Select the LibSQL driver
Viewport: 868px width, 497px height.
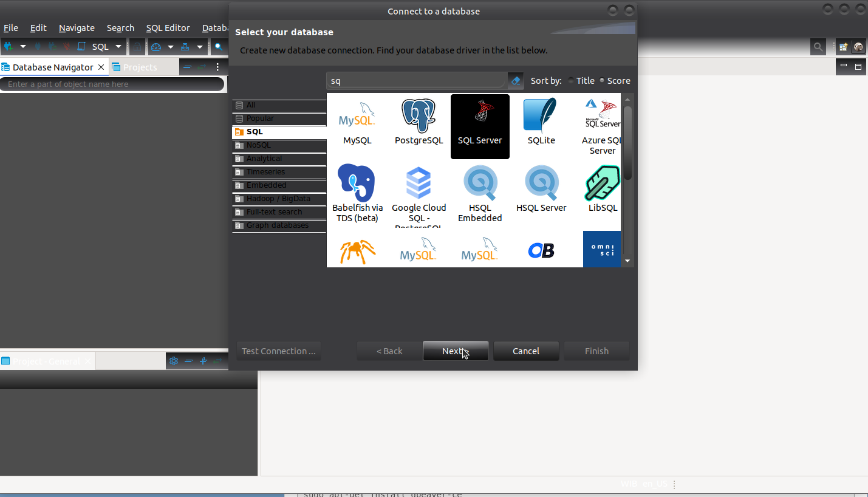coord(602,190)
